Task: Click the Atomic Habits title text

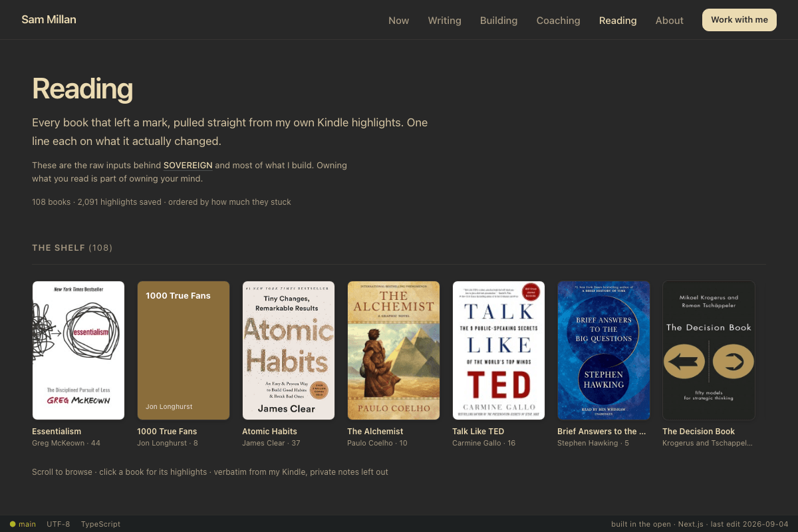Action: [269, 432]
